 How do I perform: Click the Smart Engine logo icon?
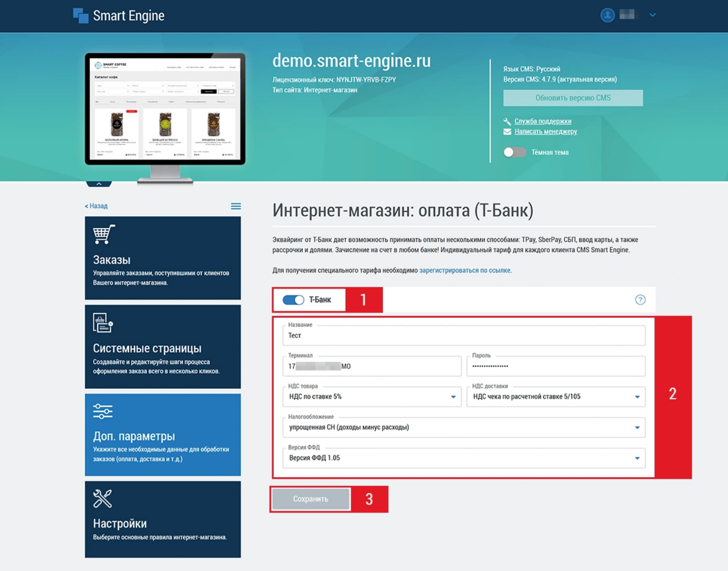[x=81, y=15]
